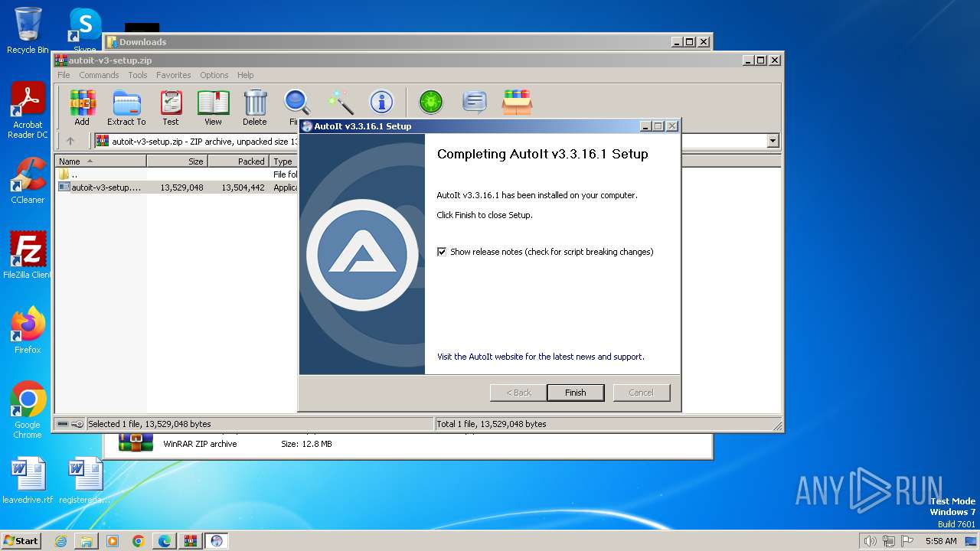Uncheck Show release notes checkbox
The width and height of the screenshot is (980, 551).
tap(442, 252)
